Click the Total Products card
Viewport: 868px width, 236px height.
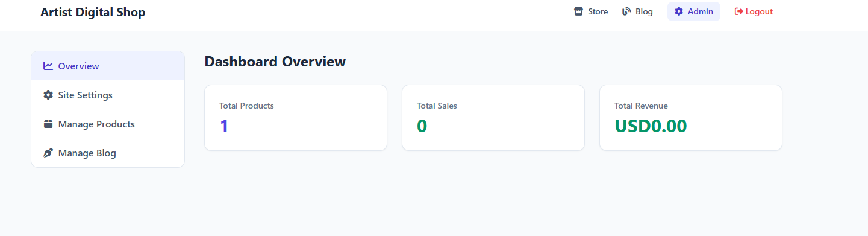296,118
